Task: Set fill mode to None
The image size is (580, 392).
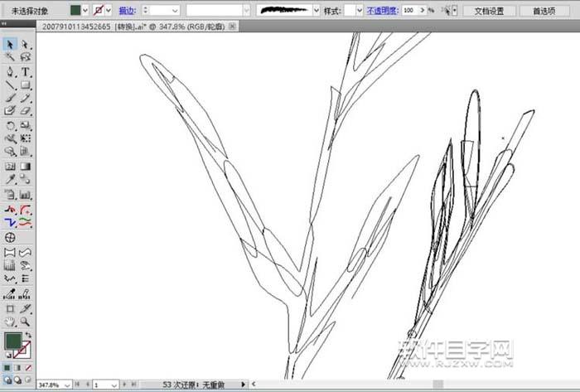Action: pyautogui.click(x=28, y=368)
